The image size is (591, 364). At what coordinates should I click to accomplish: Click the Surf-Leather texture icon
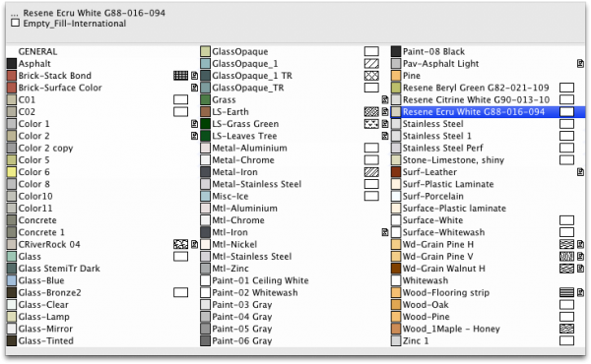click(580, 172)
